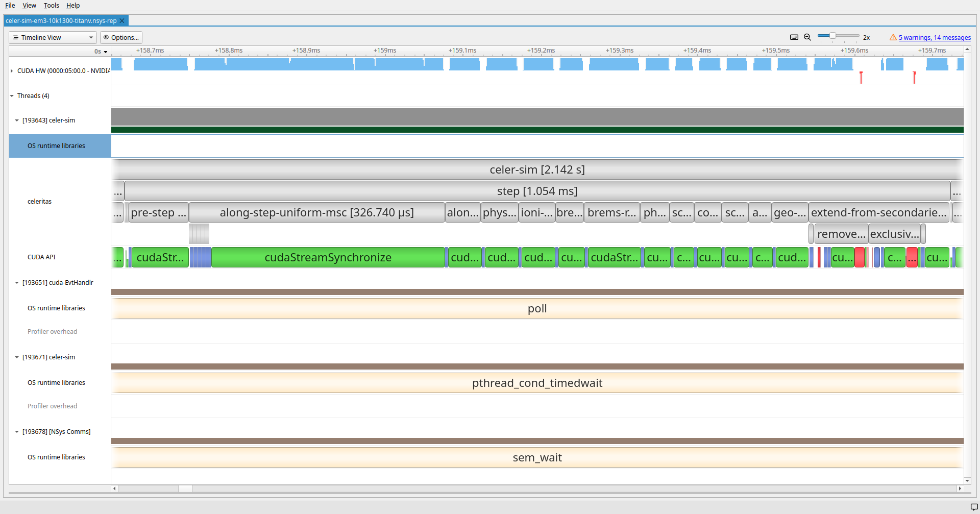Collapse the Threads (4) group

tap(12, 96)
